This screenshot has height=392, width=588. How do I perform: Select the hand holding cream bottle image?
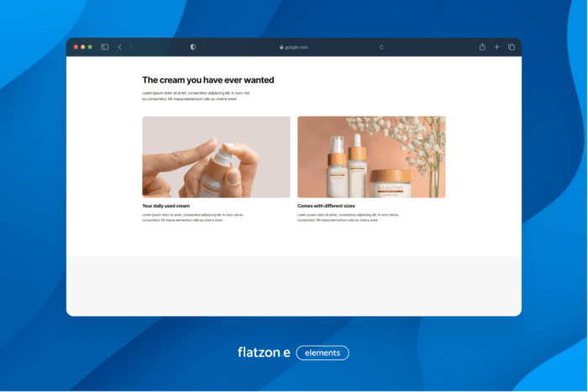pyautogui.click(x=216, y=157)
